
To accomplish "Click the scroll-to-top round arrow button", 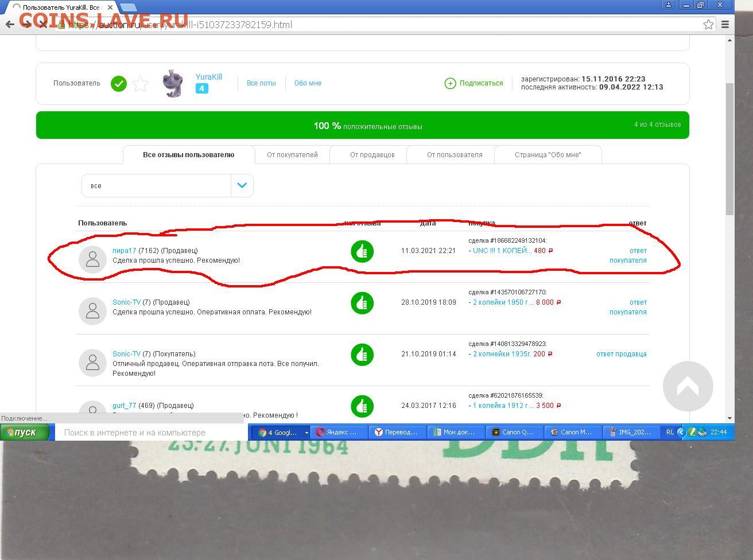I will tap(688, 386).
